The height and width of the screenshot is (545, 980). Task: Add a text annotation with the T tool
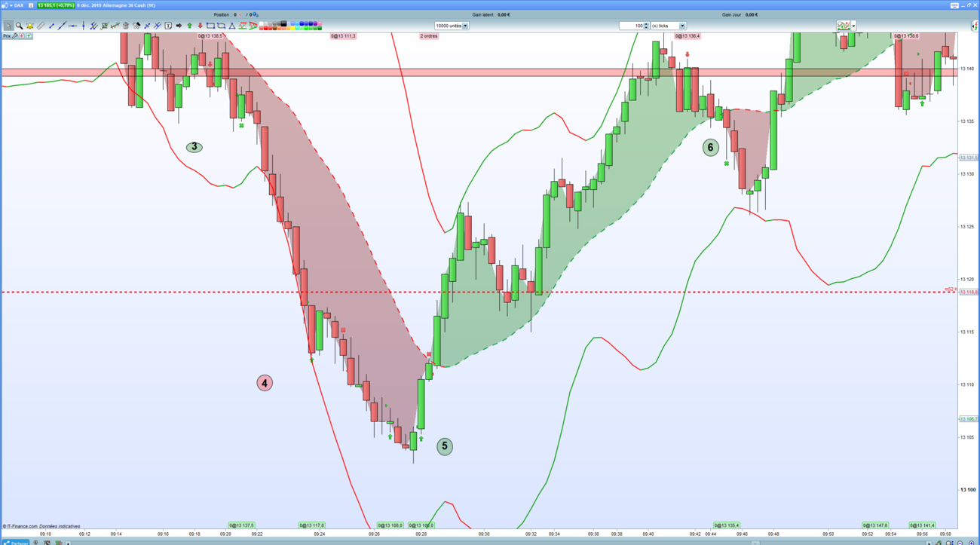[x=168, y=26]
